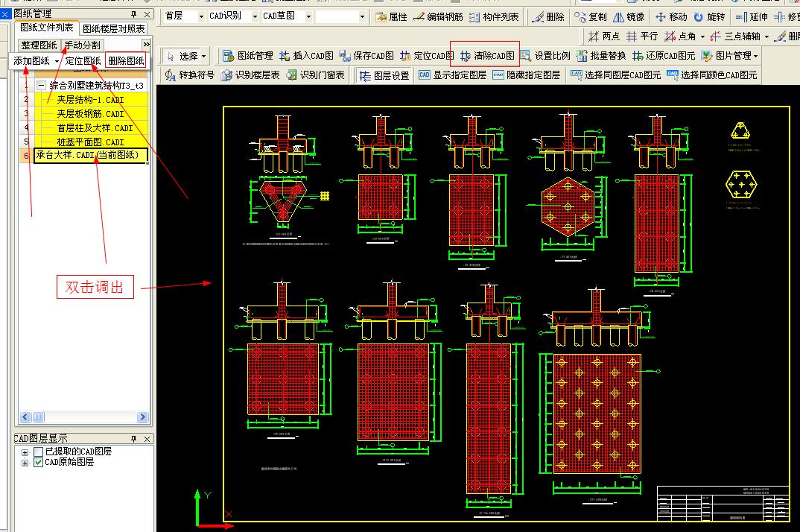Click 平行 axis tool
The image size is (800, 532).
[642, 37]
